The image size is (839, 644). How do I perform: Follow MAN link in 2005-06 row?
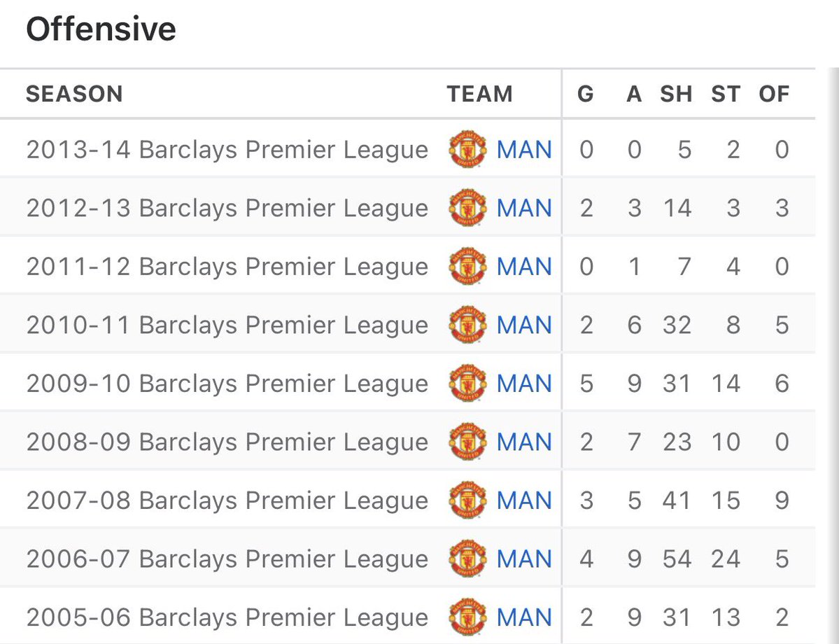[x=524, y=617]
